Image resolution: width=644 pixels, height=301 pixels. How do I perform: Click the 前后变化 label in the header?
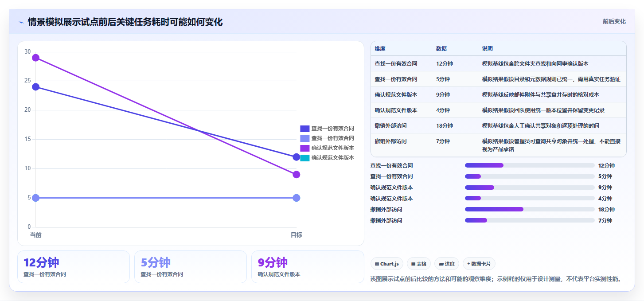[614, 21]
